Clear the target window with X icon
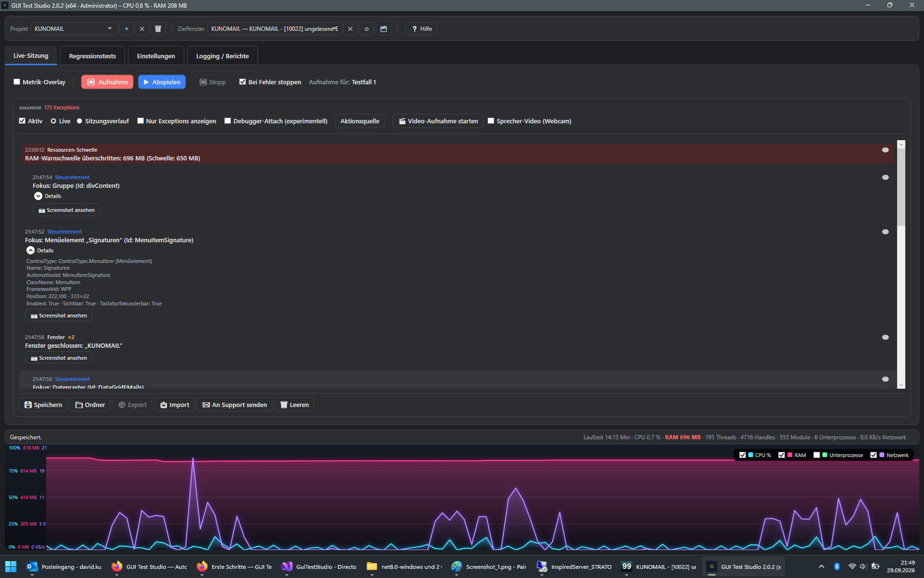 click(350, 29)
